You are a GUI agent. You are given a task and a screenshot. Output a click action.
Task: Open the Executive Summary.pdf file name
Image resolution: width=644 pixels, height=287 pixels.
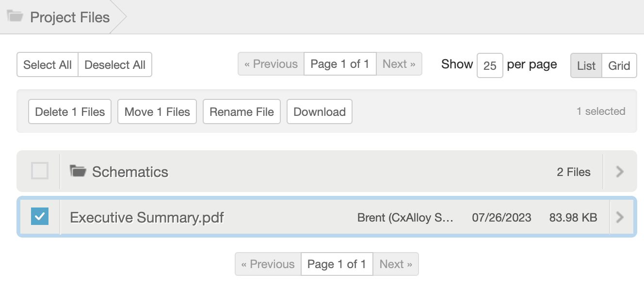[x=147, y=217]
